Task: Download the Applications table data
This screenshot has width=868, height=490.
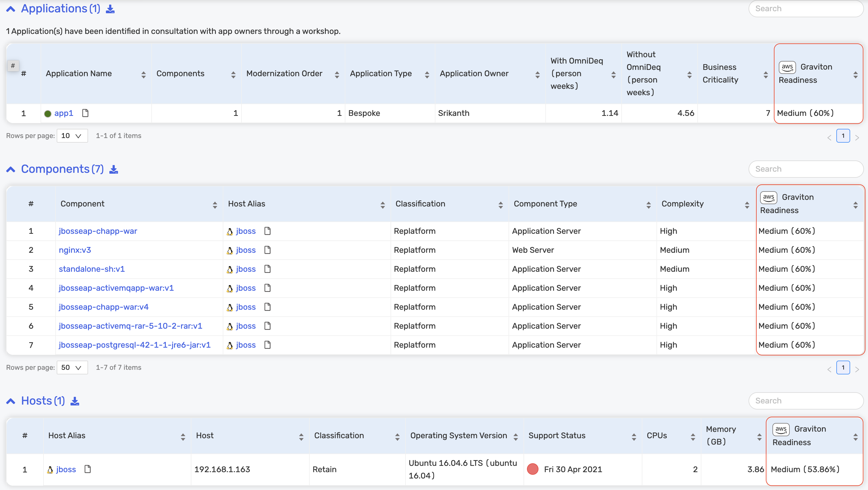Action: click(110, 9)
